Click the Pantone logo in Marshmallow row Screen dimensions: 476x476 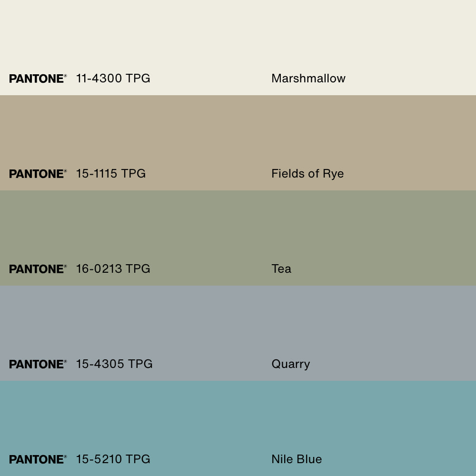pos(38,79)
